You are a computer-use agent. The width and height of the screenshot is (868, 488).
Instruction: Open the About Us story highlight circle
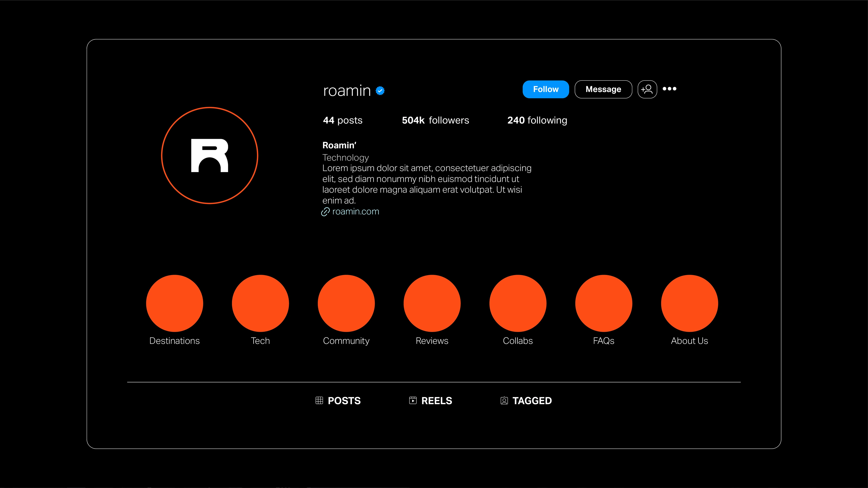coord(689,303)
